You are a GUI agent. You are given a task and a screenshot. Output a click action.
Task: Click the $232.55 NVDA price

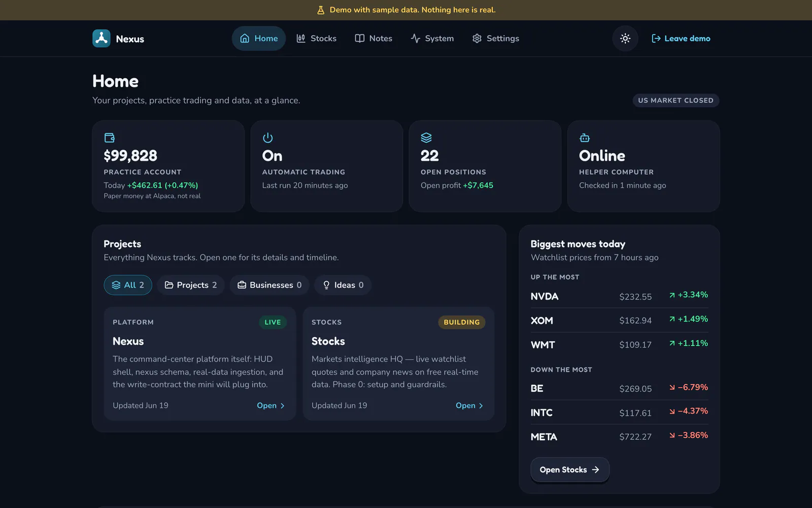(635, 297)
